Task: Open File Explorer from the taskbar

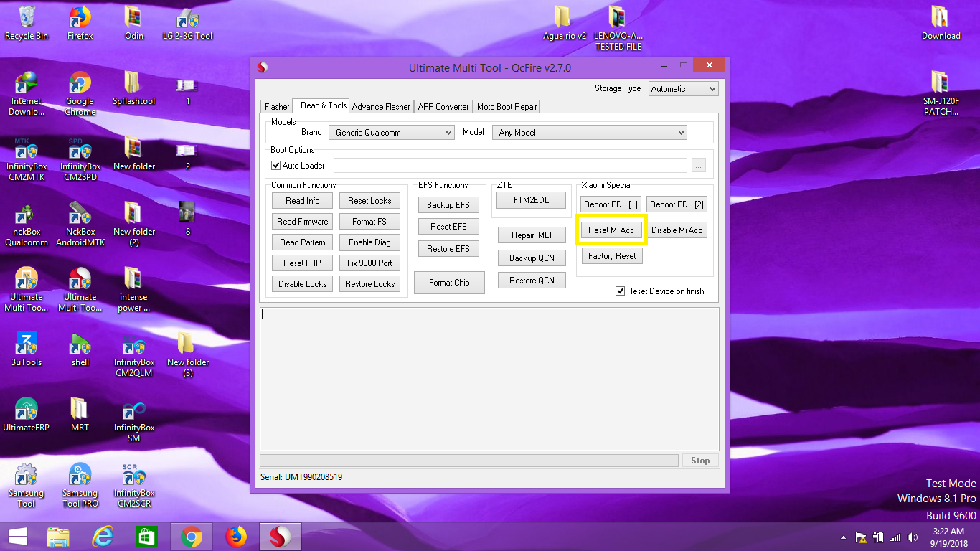Action: pyautogui.click(x=58, y=537)
